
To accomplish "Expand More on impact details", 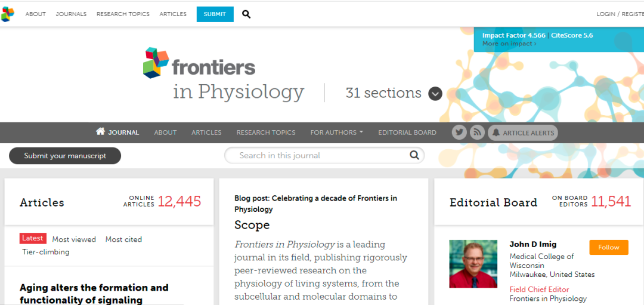I will pyautogui.click(x=509, y=44).
